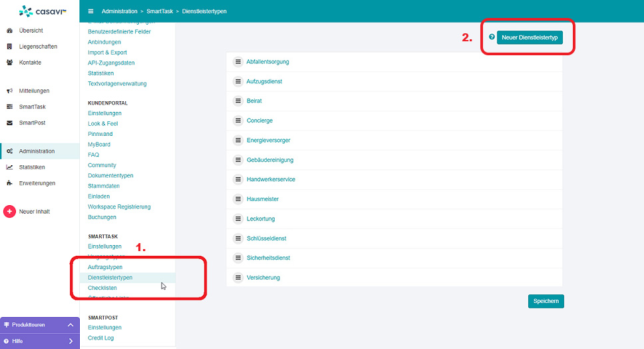Go to SmartPost in the sidebar
Image resolution: width=644 pixels, height=349 pixels.
(x=32, y=123)
